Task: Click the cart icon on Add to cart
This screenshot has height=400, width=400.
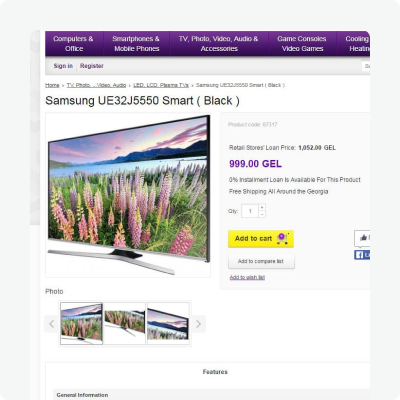Action: point(282,239)
